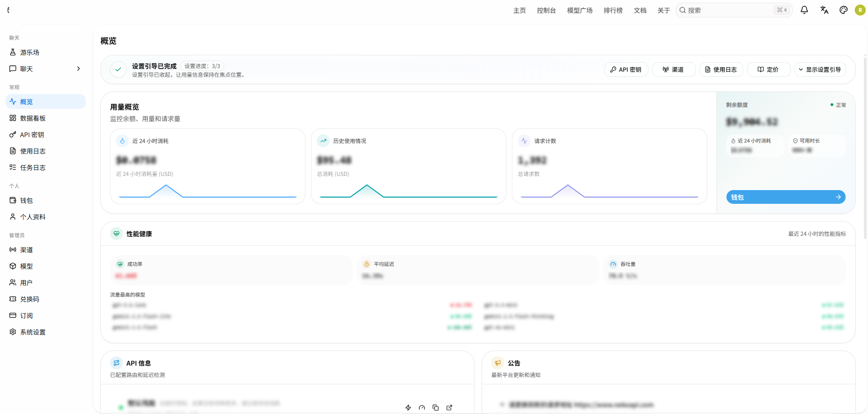Open 使用日志 in the sidebar
The image size is (868, 414).
click(46, 151)
